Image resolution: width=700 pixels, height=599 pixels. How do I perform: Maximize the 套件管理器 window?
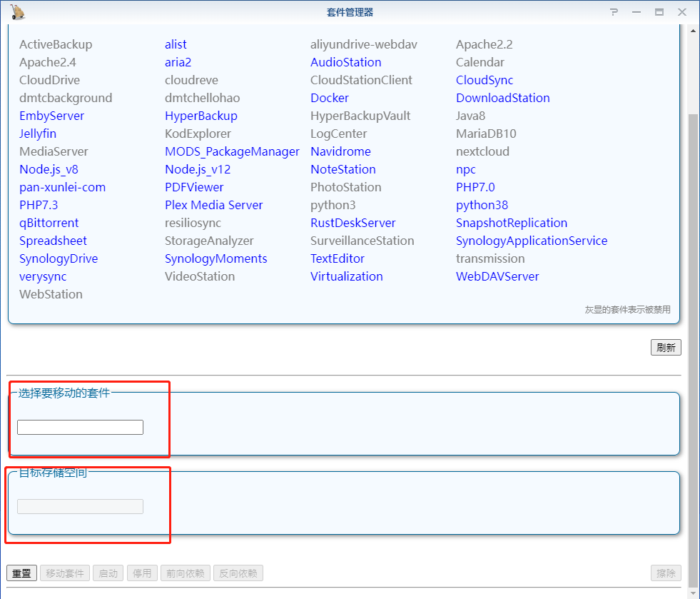click(x=659, y=12)
